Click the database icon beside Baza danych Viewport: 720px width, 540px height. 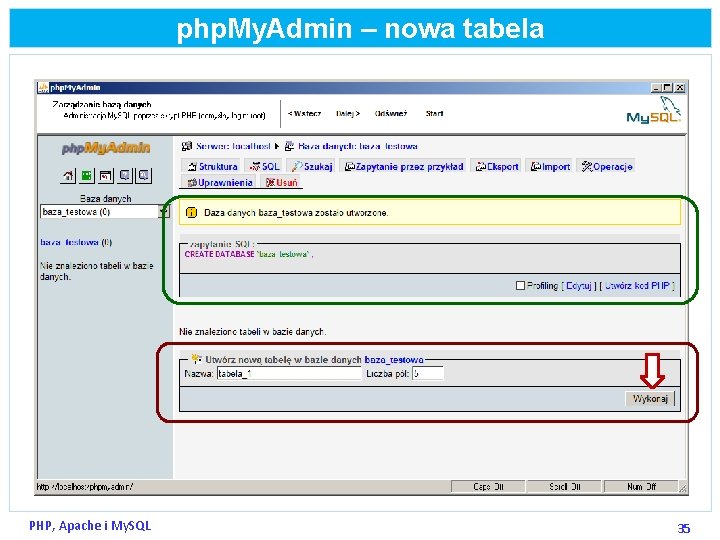pyautogui.click(x=289, y=146)
